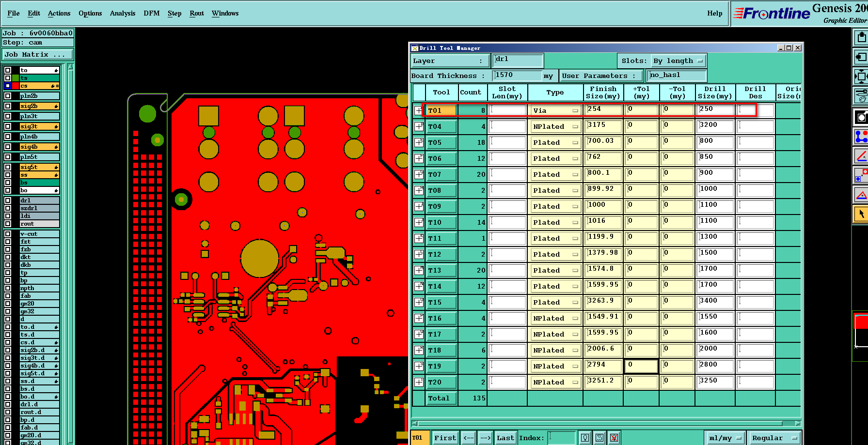Open the Type dropdown for T04 NPlated
868x445 pixels.
555,126
